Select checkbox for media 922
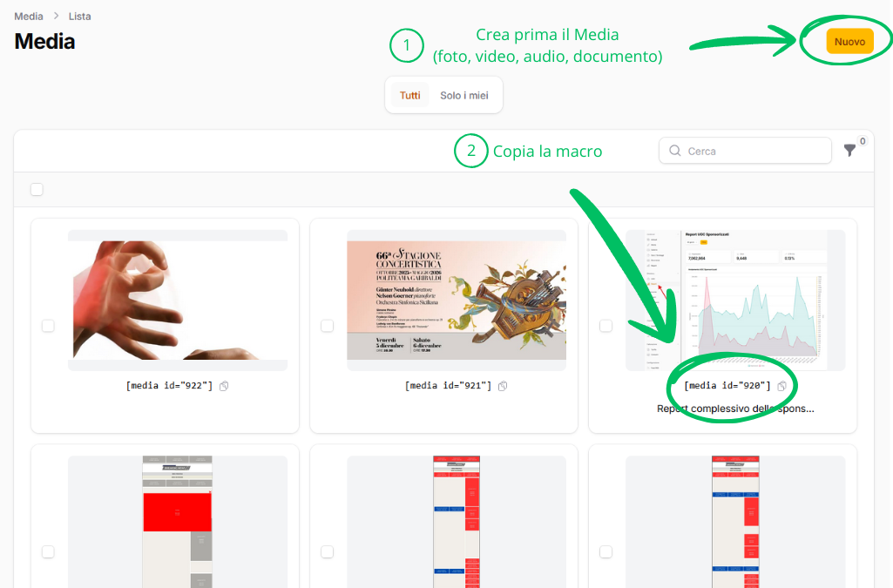This screenshot has height=588, width=893. point(48,326)
